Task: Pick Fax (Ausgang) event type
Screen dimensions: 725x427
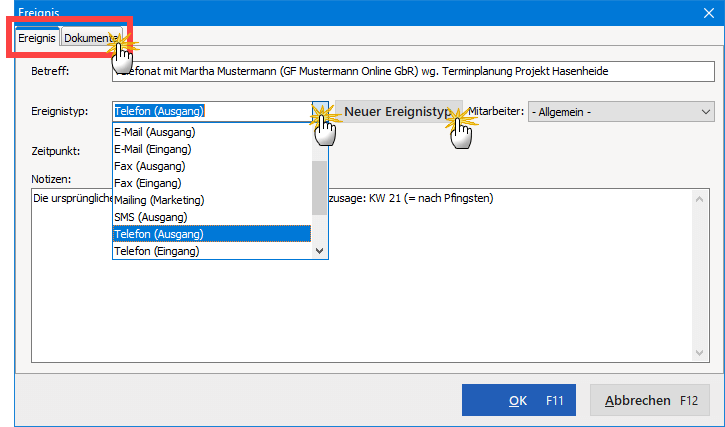Action: [x=212, y=166]
